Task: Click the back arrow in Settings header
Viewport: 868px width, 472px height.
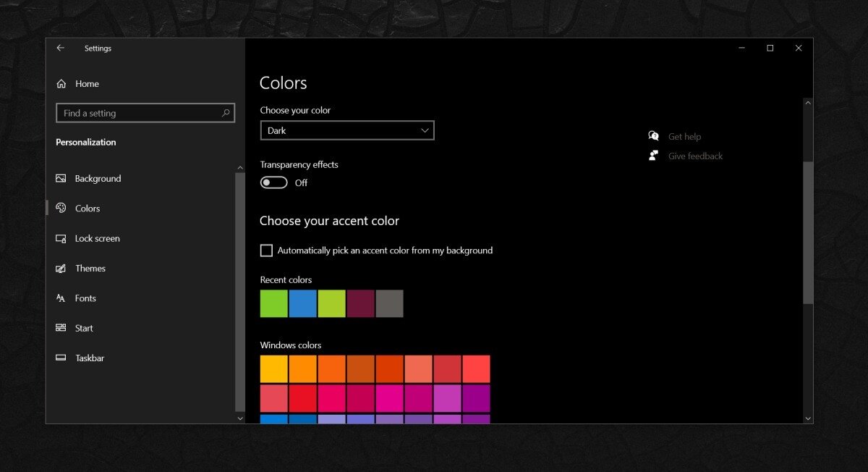Action: (61, 48)
